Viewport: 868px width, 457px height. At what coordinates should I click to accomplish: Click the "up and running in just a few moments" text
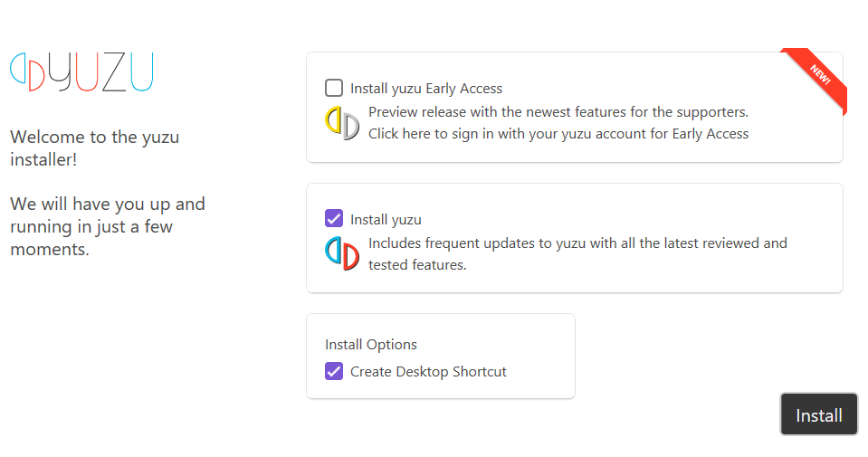[107, 226]
